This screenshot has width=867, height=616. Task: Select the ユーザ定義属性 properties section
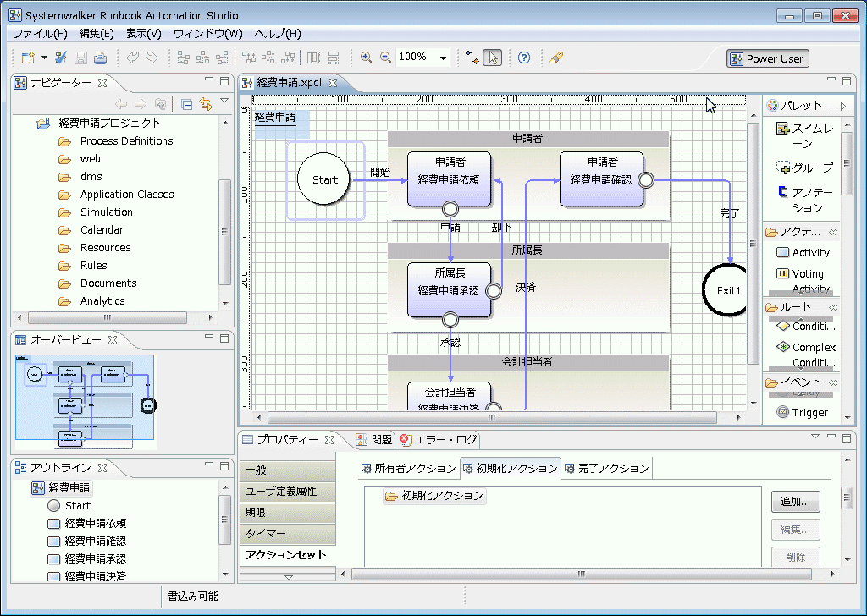click(288, 491)
